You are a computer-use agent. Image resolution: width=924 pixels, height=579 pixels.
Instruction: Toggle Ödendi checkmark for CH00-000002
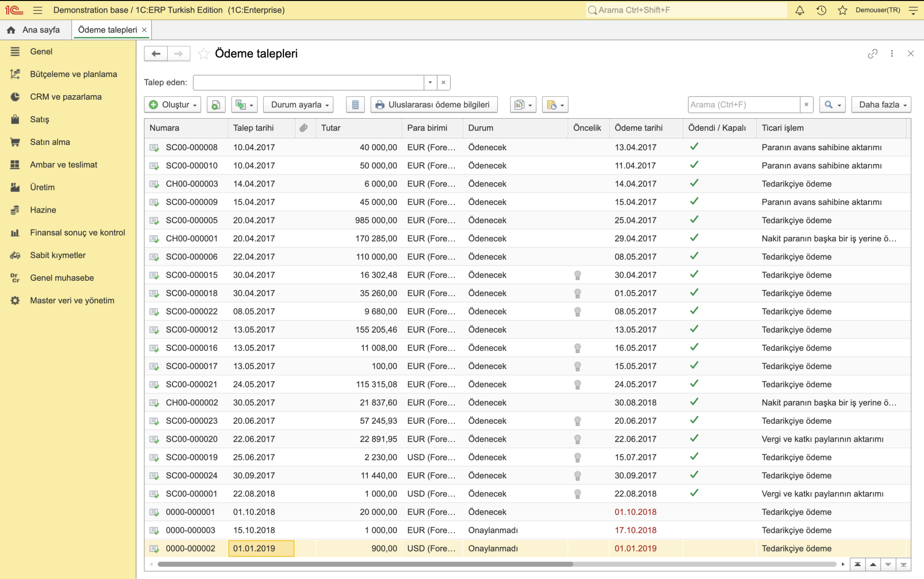tap(694, 402)
